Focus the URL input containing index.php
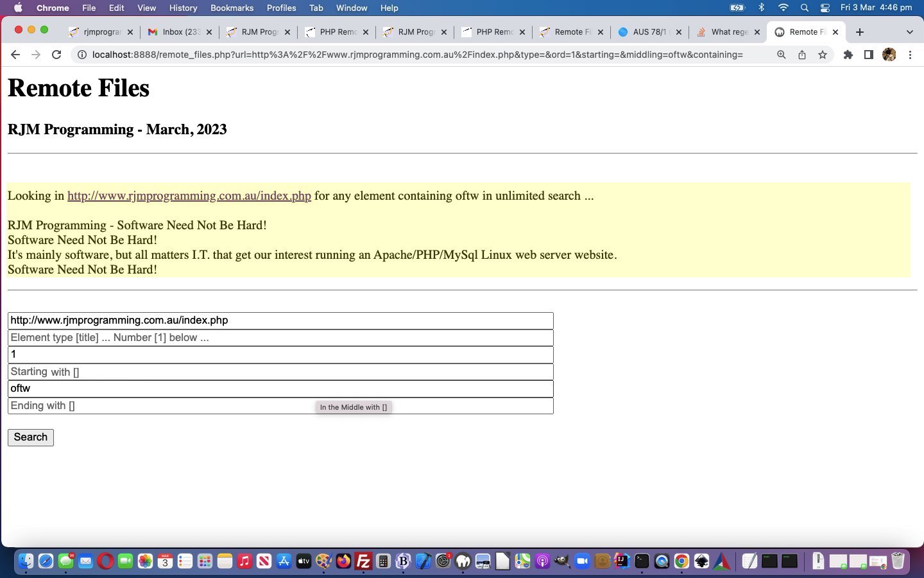The width and height of the screenshot is (924, 578). point(280,320)
